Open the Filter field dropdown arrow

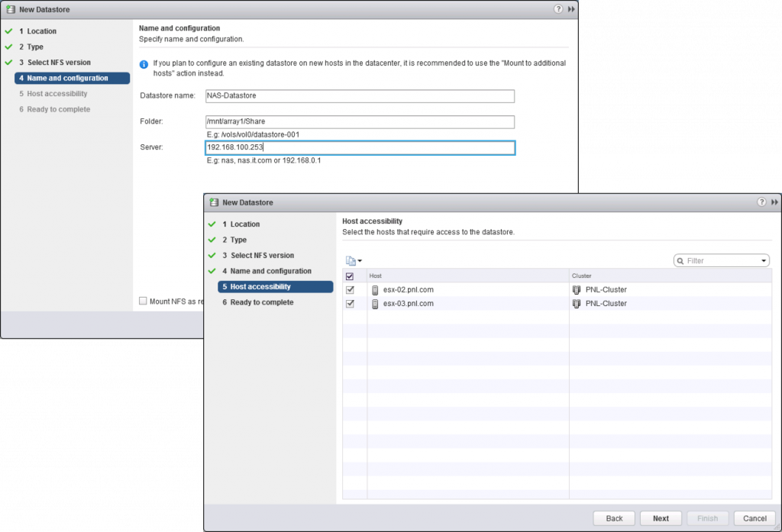tap(764, 260)
